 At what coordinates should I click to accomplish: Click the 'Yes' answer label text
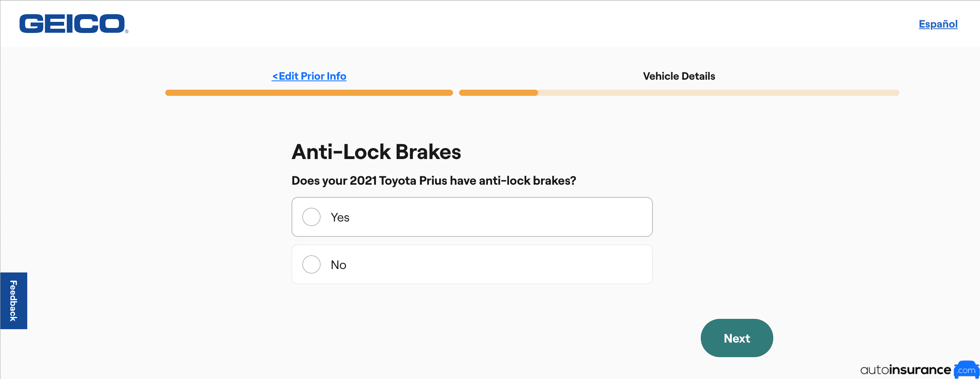(x=340, y=217)
